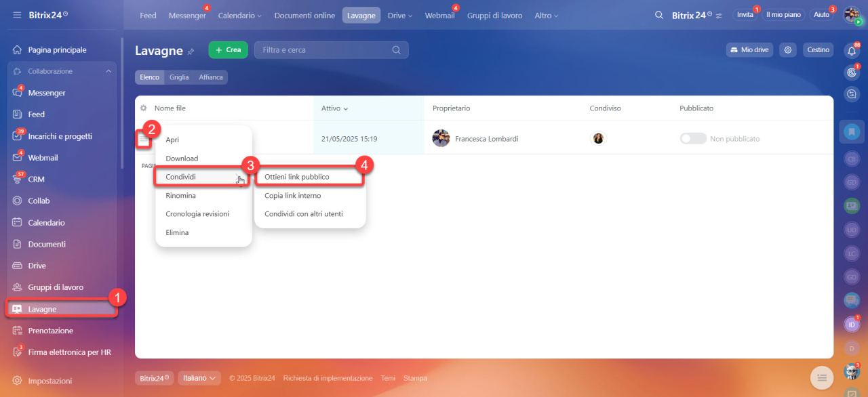Viewport: 868px width, 397px height.
Task: Open Feed in the top navigation
Action: pos(148,16)
